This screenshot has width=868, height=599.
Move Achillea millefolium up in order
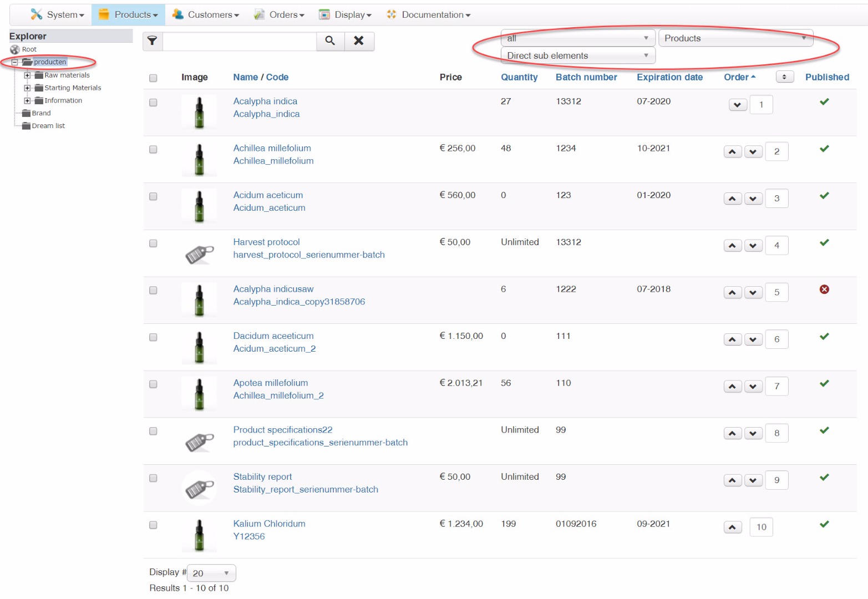click(732, 152)
